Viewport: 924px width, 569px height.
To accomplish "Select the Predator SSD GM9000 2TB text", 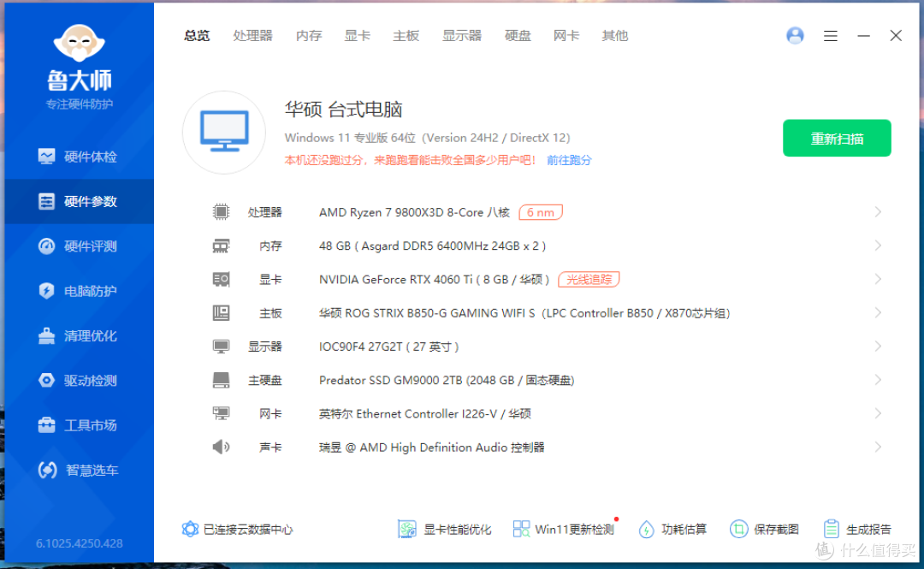I will click(x=447, y=380).
